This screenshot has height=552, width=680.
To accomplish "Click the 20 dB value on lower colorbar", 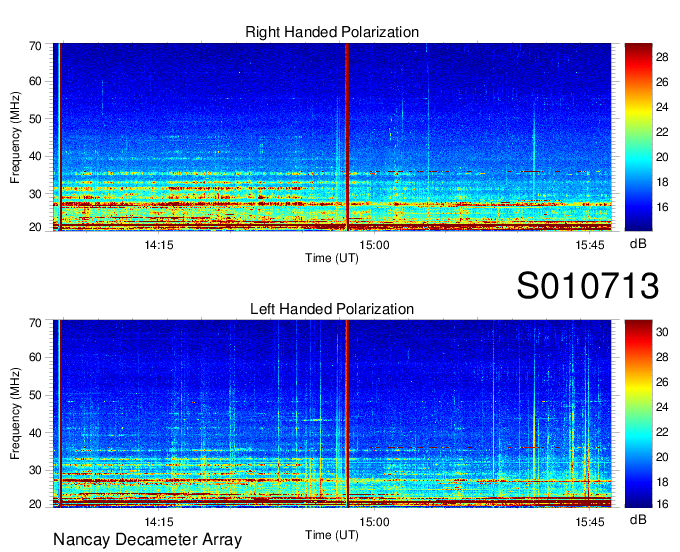I will (x=662, y=457).
